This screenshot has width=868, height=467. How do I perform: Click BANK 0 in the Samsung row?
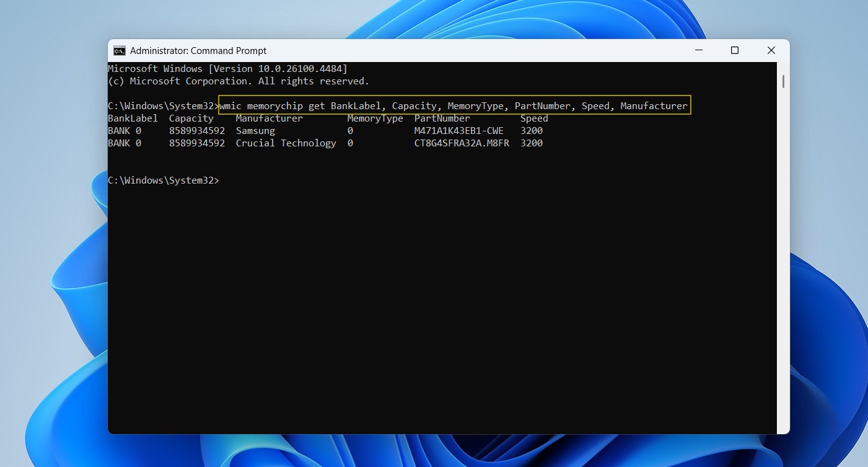coord(125,131)
